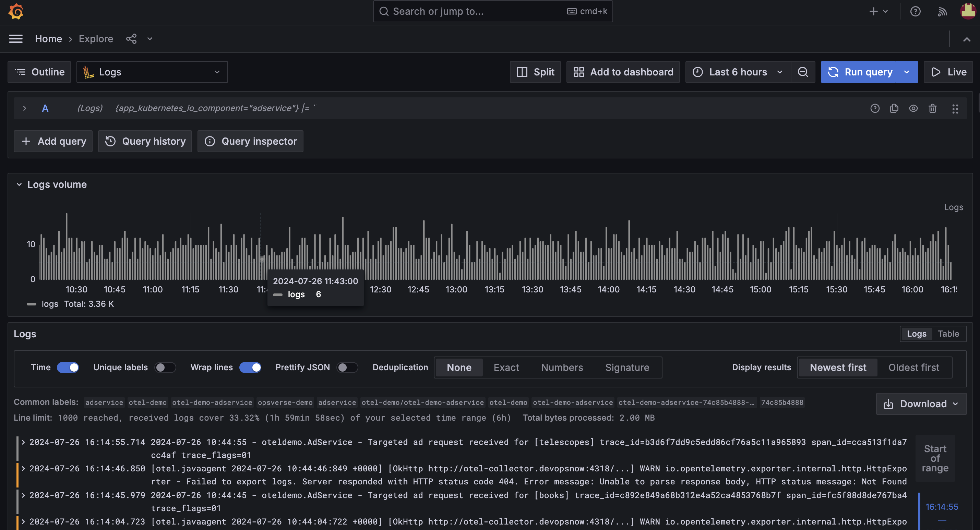Enable Unique labels
Screen dimensions: 980x530
click(166, 367)
